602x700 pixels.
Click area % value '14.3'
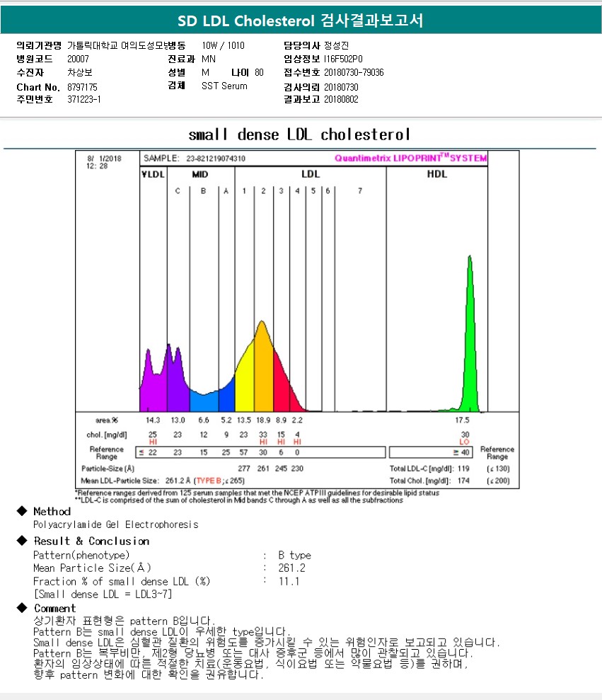(x=153, y=420)
